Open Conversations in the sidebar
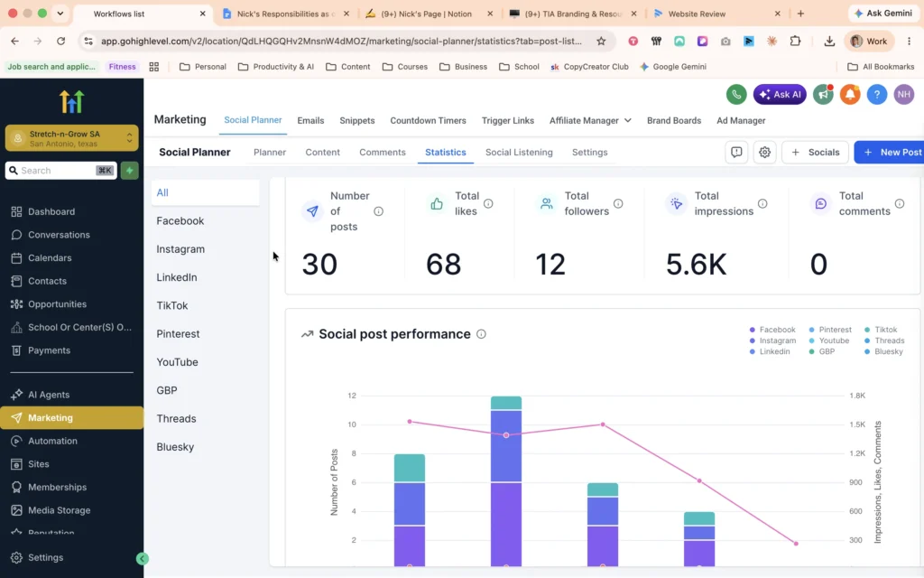 tap(71, 235)
